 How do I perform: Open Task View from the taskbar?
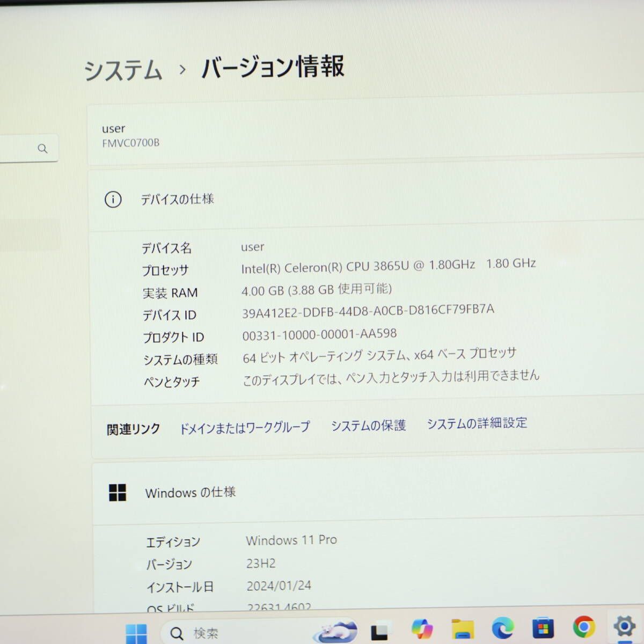[380, 632]
